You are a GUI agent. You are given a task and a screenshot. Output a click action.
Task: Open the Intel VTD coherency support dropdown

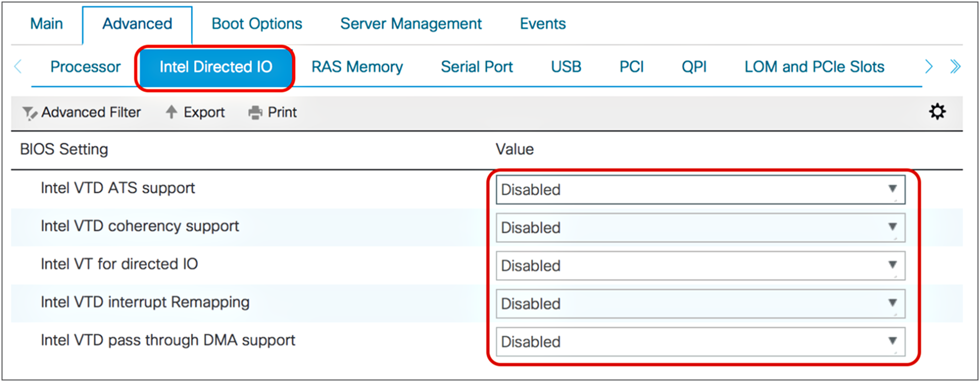tap(700, 227)
